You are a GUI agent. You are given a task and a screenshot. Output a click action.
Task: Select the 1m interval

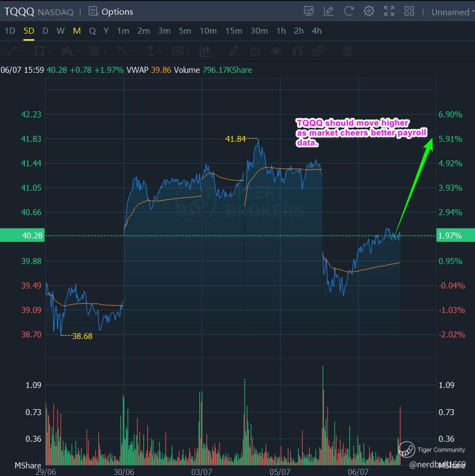point(123,30)
